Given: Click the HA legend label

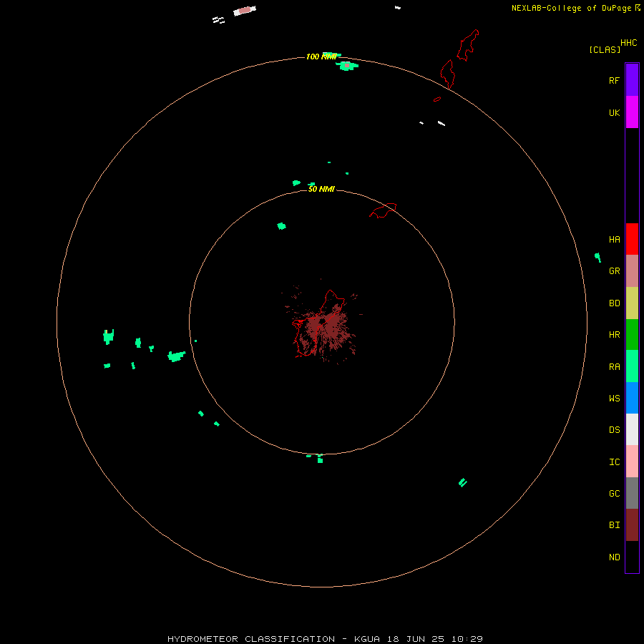Looking at the screenshot, I should (x=615, y=240).
